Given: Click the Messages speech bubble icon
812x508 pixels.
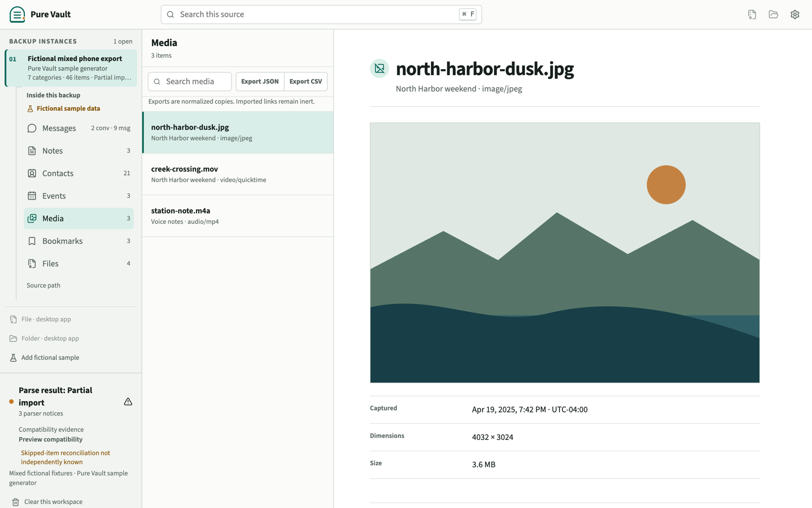Looking at the screenshot, I should pyautogui.click(x=32, y=128).
